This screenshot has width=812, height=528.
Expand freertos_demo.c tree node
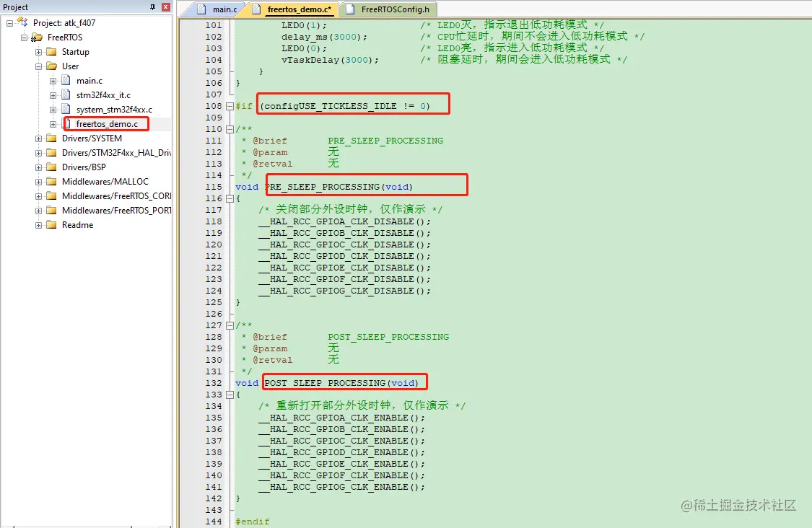click(53, 125)
